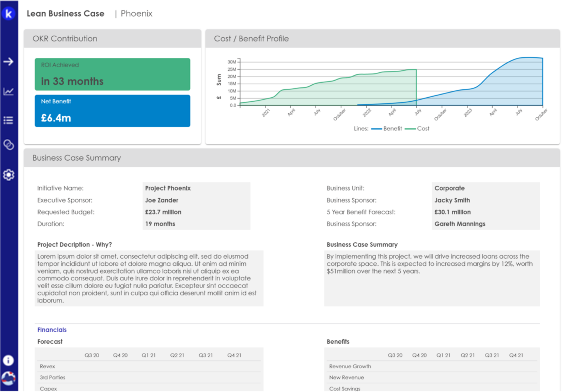Select the New Revenue benefits row
The height and width of the screenshot is (392, 563).
pos(432,378)
